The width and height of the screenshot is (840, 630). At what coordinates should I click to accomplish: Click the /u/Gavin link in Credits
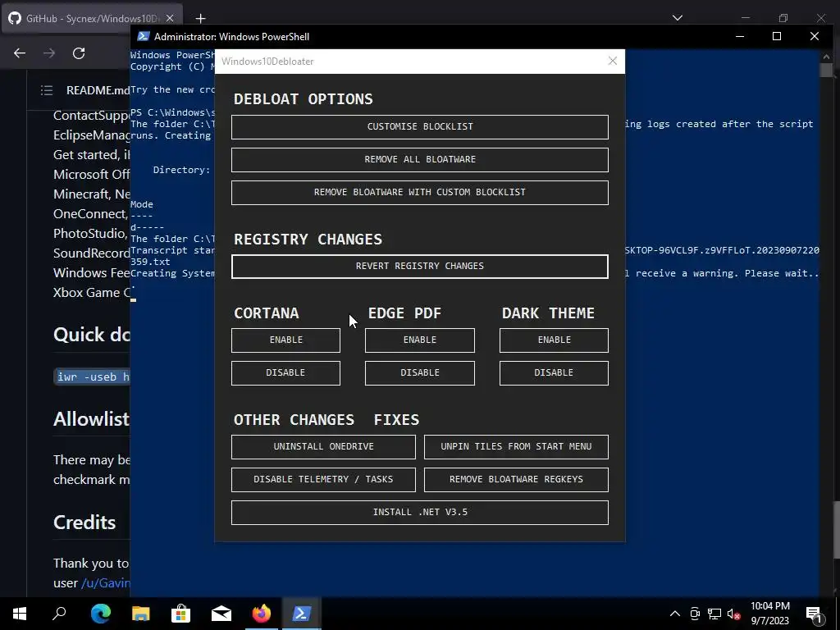click(x=106, y=583)
